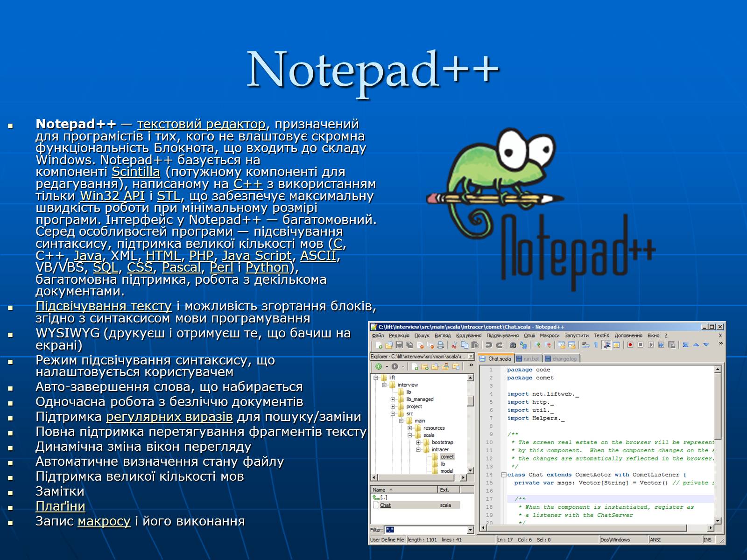This screenshot has height=560, width=747.
Task: Click the Start Recording macro icon
Action: 630,345
